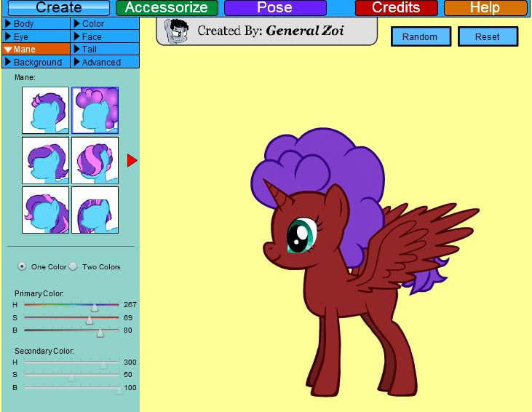The height and width of the screenshot is (412, 532).
Task: Click the pony's teal eye in preview
Action: 301,236
